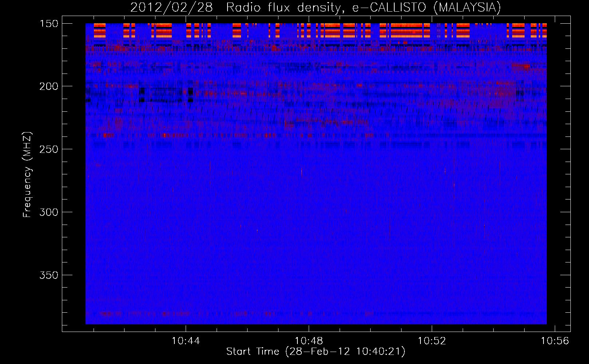Click the 10:56 time tick label
The width and height of the screenshot is (589, 364).
555,341
